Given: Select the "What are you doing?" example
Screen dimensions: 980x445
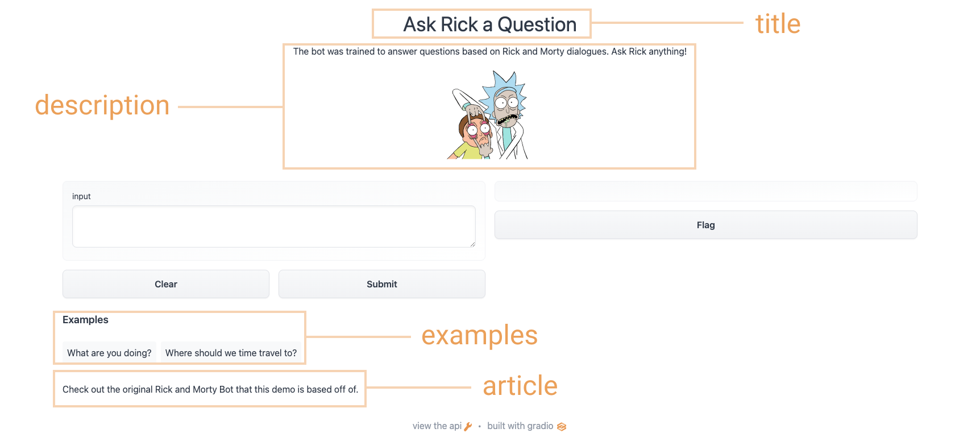Looking at the screenshot, I should click(x=109, y=353).
